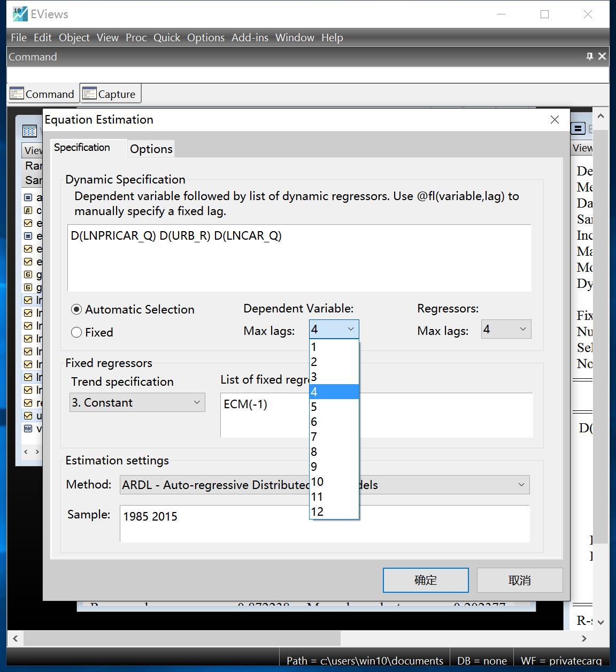Click the EViews logo in the title bar
This screenshot has height=672, width=616.
tap(20, 14)
